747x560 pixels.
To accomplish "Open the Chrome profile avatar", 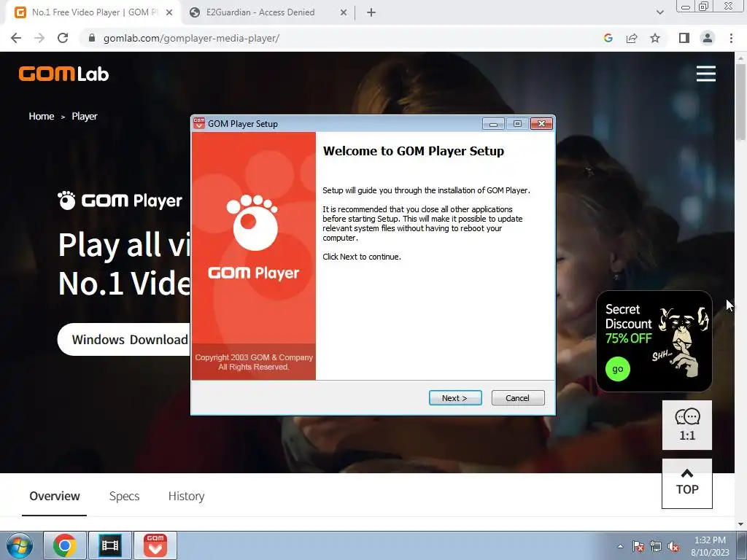I will point(708,38).
